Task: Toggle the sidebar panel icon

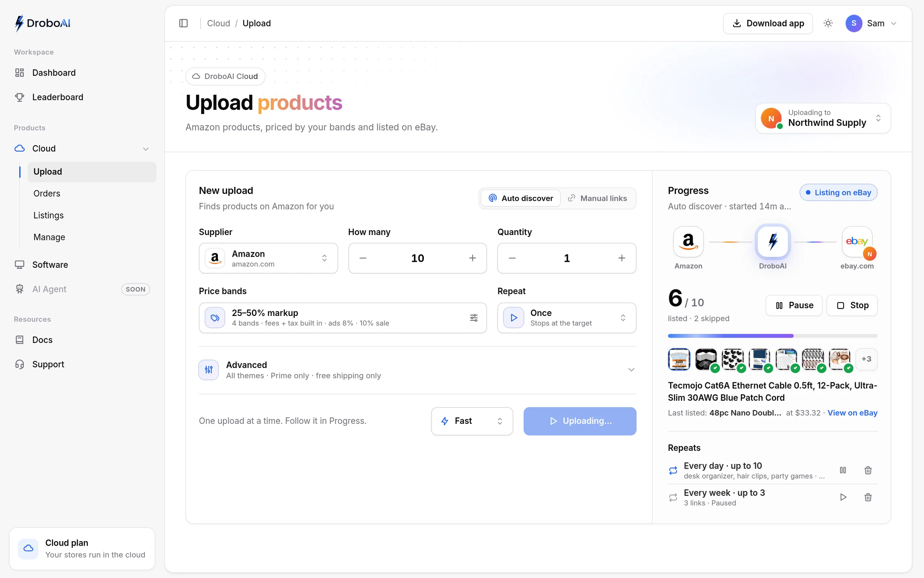Action: [x=183, y=23]
